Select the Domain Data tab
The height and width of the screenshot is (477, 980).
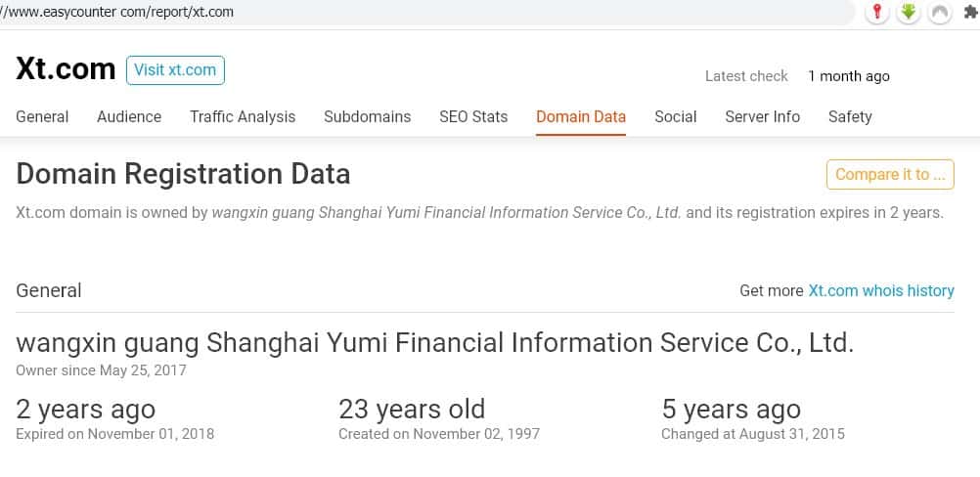(x=581, y=116)
